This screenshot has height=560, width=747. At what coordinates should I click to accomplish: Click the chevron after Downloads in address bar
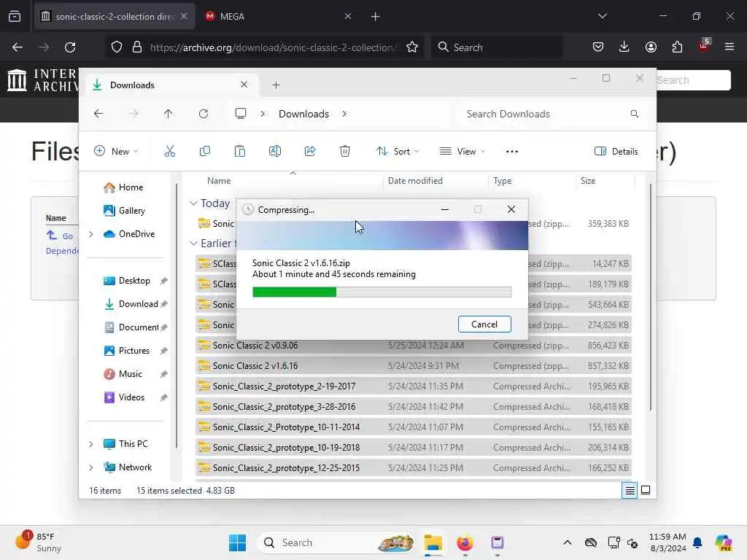pyautogui.click(x=344, y=114)
